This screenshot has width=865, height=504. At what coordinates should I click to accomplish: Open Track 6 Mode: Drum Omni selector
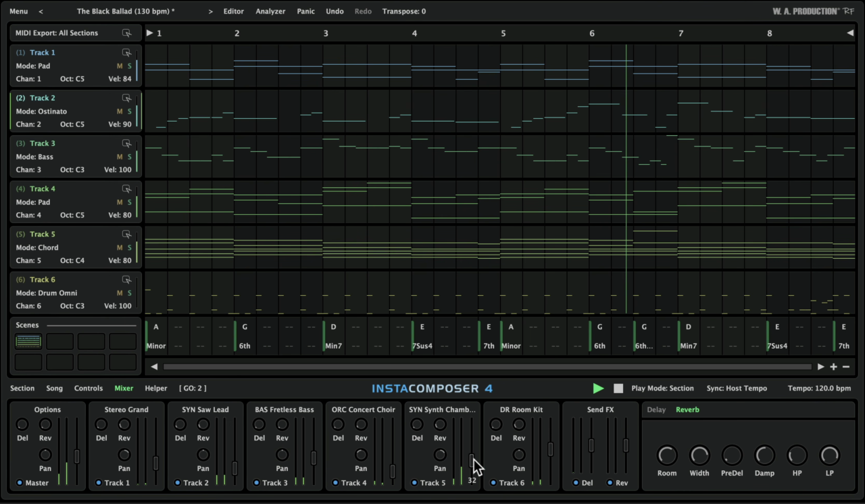46,293
